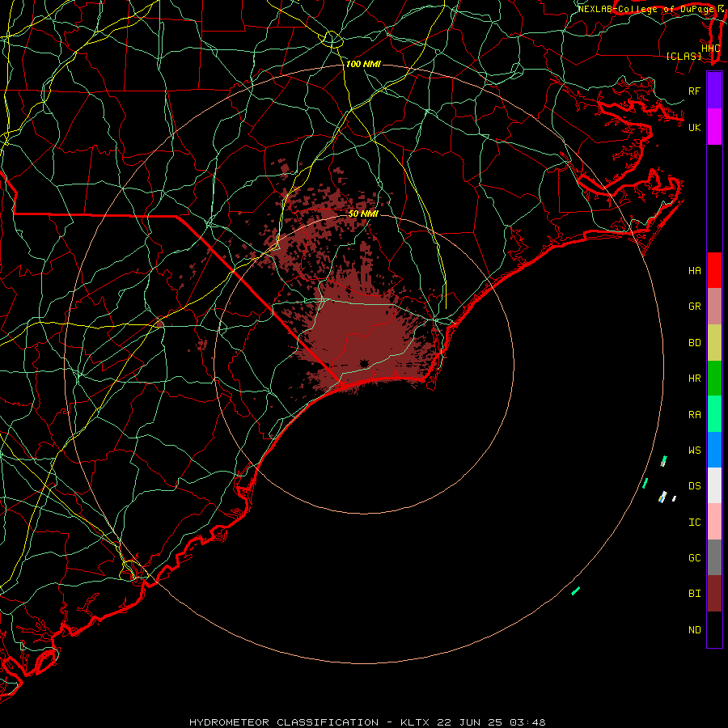Click the RF purple legend swatch

[714, 91]
